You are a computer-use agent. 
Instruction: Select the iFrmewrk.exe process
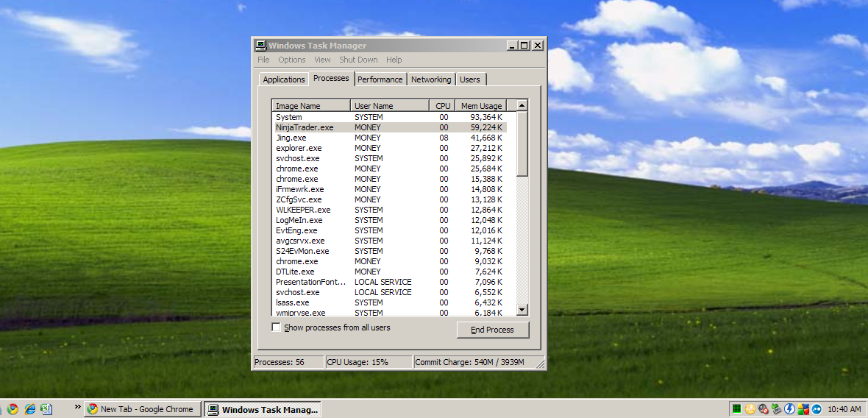390,189
